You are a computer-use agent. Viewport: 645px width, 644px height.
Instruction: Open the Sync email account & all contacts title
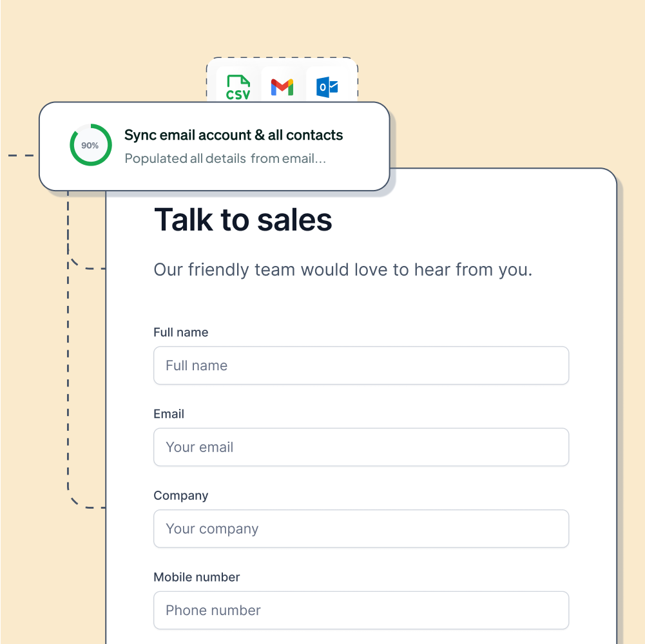[x=233, y=135]
